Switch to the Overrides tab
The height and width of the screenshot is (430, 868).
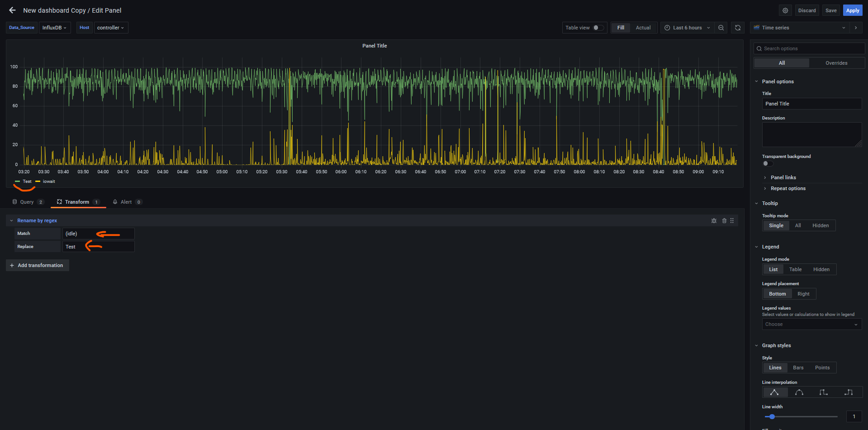pos(836,63)
